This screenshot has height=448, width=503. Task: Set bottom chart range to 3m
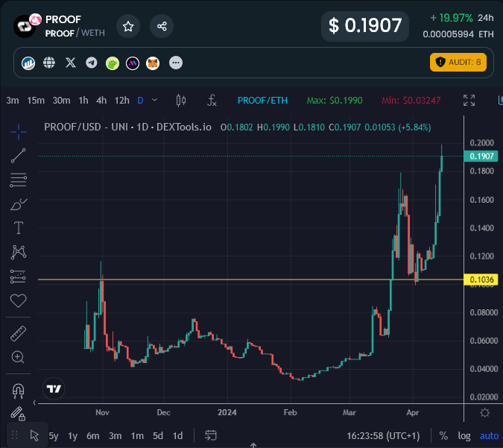(x=116, y=436)
